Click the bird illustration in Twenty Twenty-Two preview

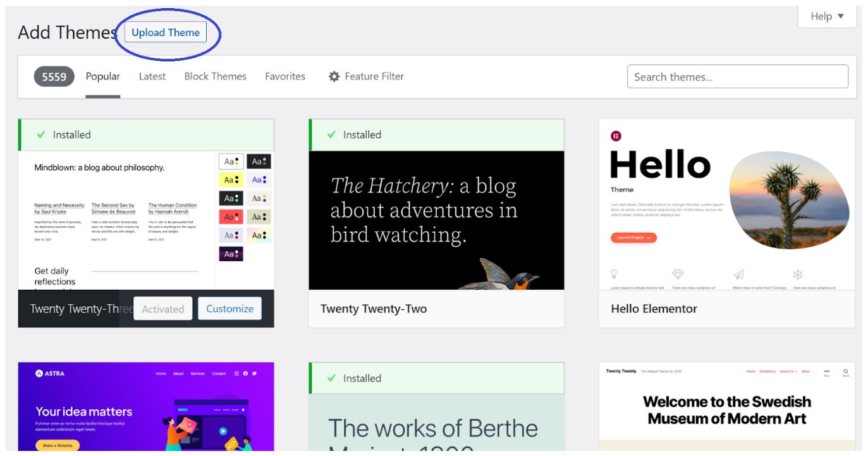click(511, 274)
